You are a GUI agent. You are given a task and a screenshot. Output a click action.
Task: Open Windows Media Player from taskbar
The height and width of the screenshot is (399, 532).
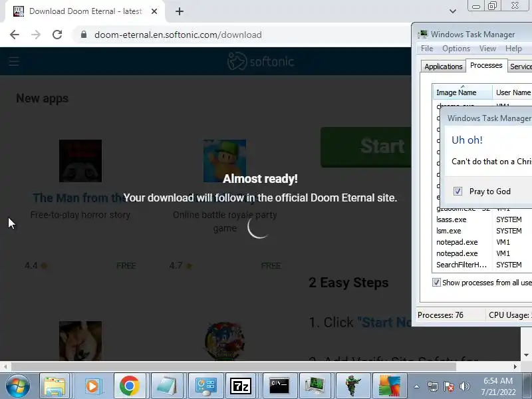(92, 386)
